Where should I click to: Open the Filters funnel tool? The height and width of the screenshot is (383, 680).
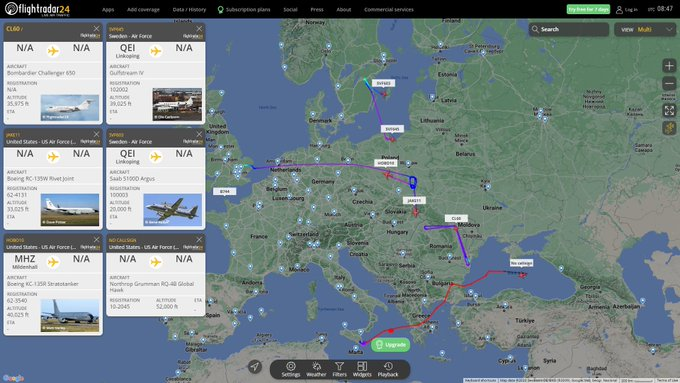point(340,370)
